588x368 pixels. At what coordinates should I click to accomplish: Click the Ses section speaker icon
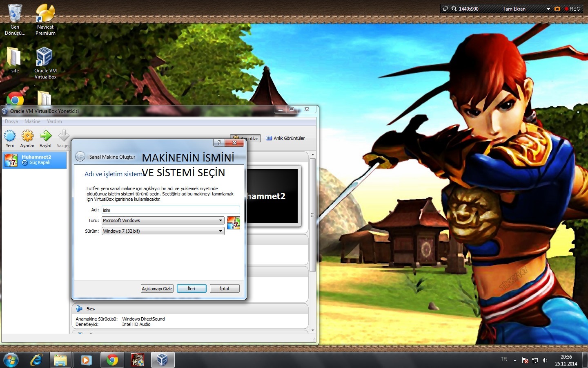coord(79,309)
